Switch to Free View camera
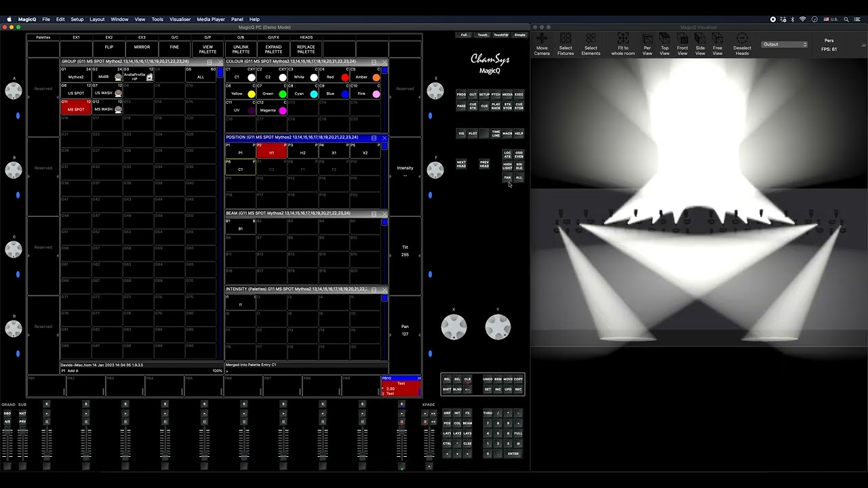868x488 pixels. pyautogui.click(x=717, y=45)
